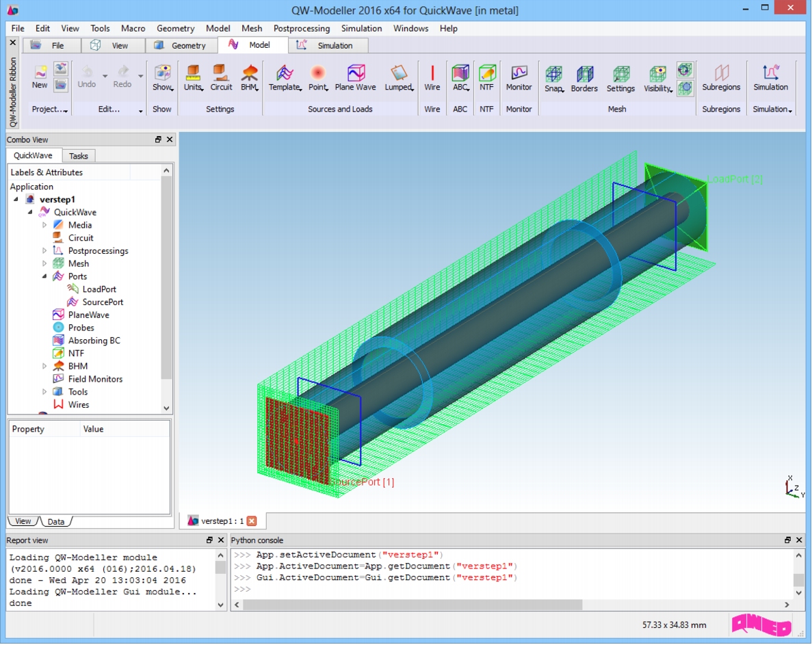Choose the Template source icon

click(x=285, y=78)
